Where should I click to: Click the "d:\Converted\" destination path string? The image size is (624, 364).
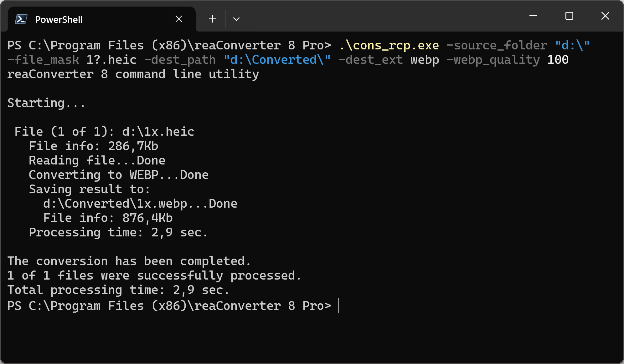277,60
